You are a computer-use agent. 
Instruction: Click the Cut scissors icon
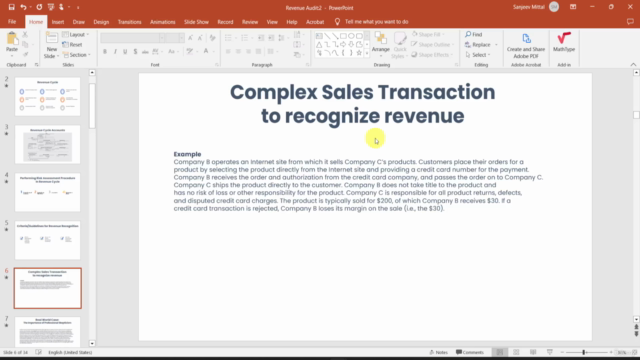point(25,35)
